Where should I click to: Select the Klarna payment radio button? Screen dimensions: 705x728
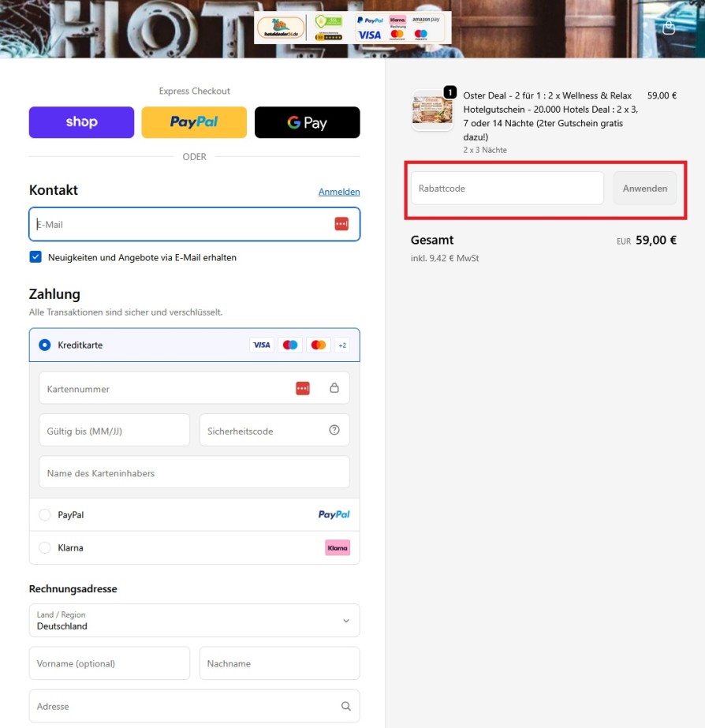[x=45, y=547]
